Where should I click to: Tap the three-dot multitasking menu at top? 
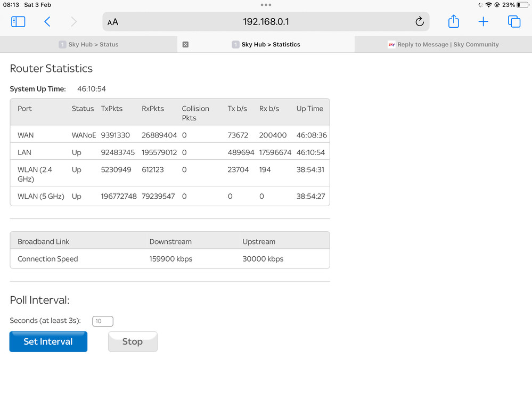click(266, 5)
